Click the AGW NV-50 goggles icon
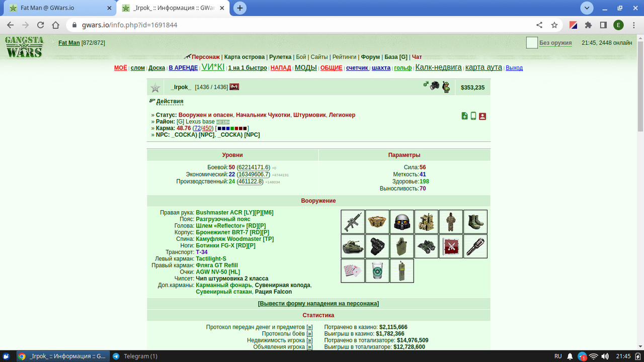The width and height of the screenshot is (644, 362). 427,246
